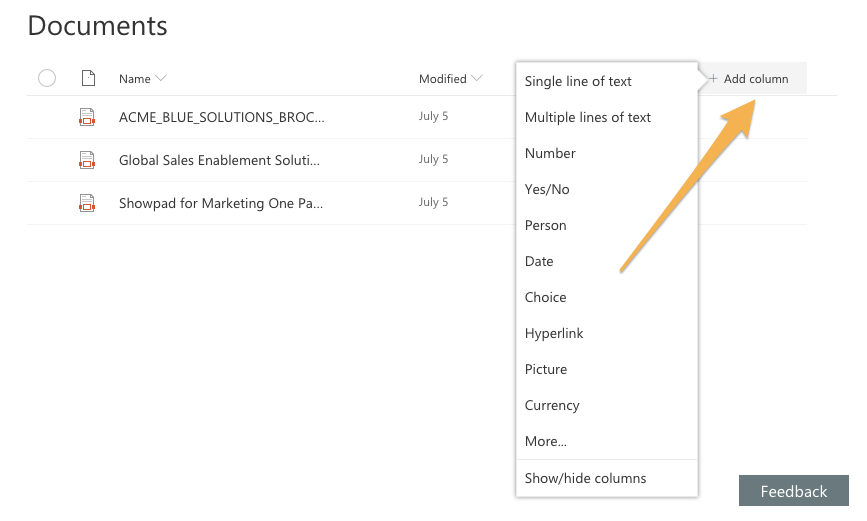Open the Showpad for Marketing One Pa... document

221,203
